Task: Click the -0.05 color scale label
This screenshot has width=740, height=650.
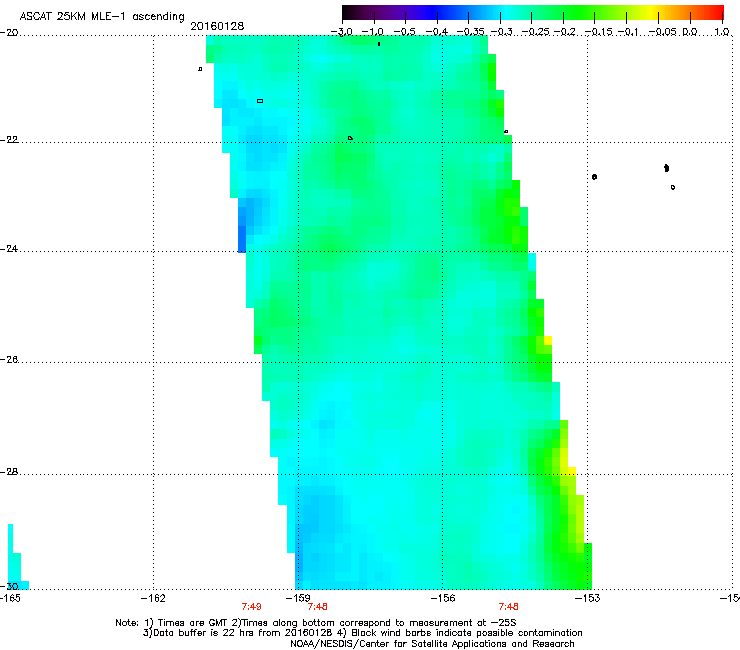Action: point(663,32)
